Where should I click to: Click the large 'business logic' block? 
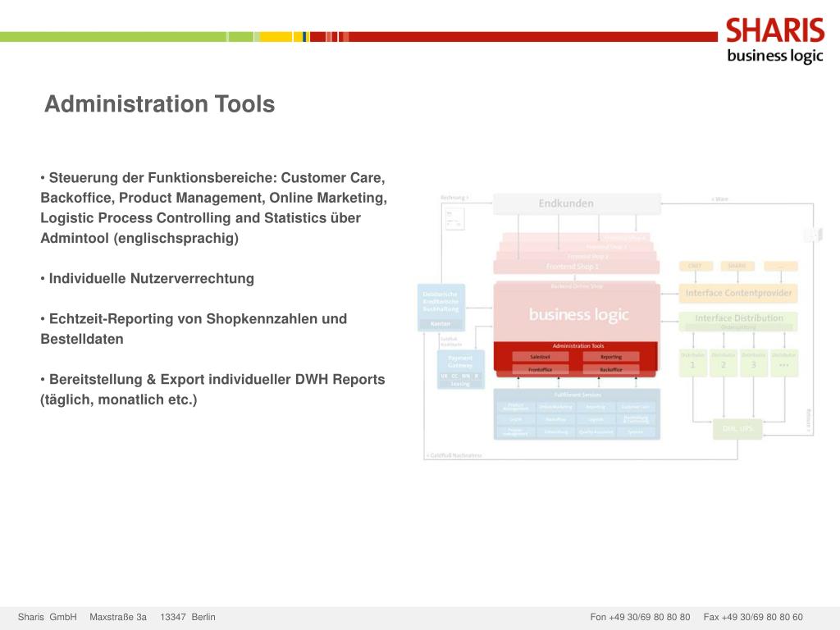(577, 313)
